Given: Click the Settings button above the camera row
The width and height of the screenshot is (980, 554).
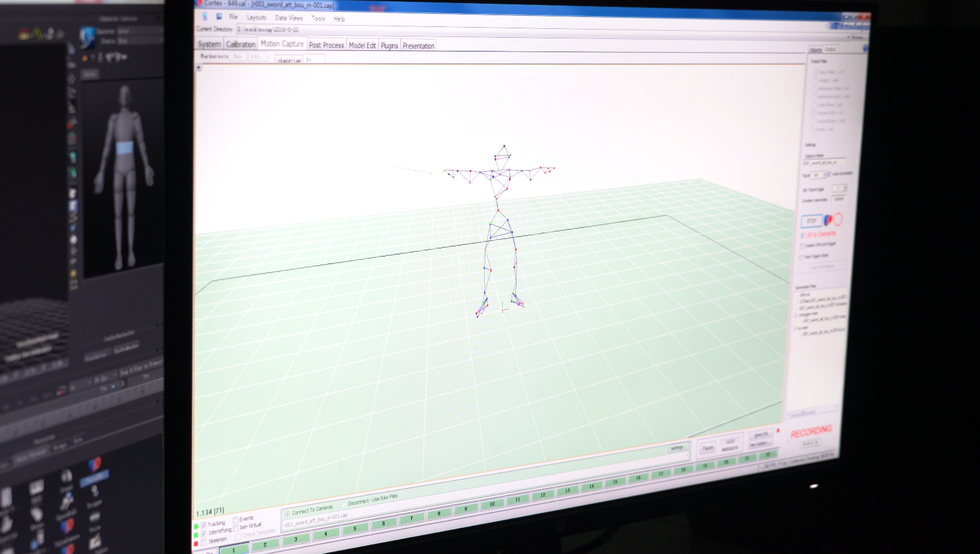Looking at the screenshot, I should coord(677,448).
